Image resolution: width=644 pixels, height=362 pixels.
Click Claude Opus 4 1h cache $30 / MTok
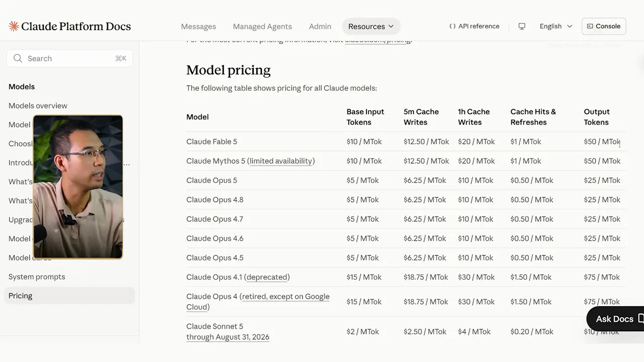coord(476,302)
